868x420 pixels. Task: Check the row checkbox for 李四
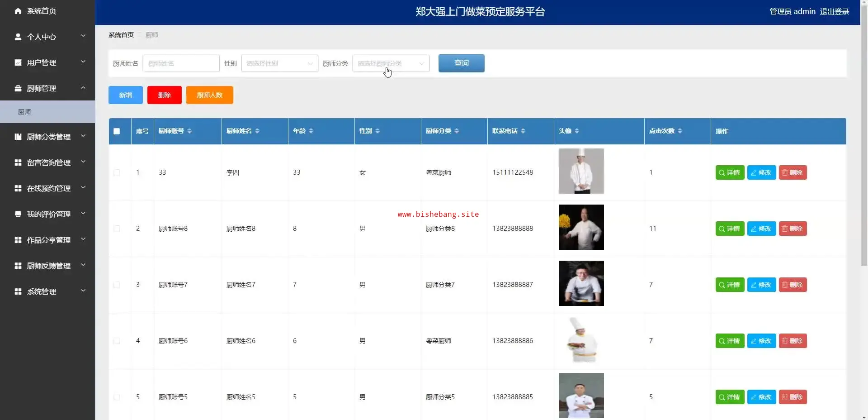(x=117, y=172)
